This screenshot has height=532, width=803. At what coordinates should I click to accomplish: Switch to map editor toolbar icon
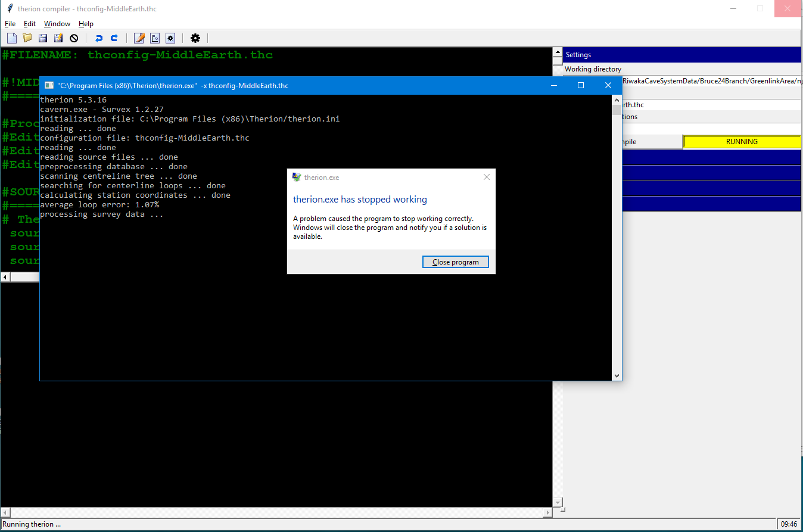tap(155, 38)
